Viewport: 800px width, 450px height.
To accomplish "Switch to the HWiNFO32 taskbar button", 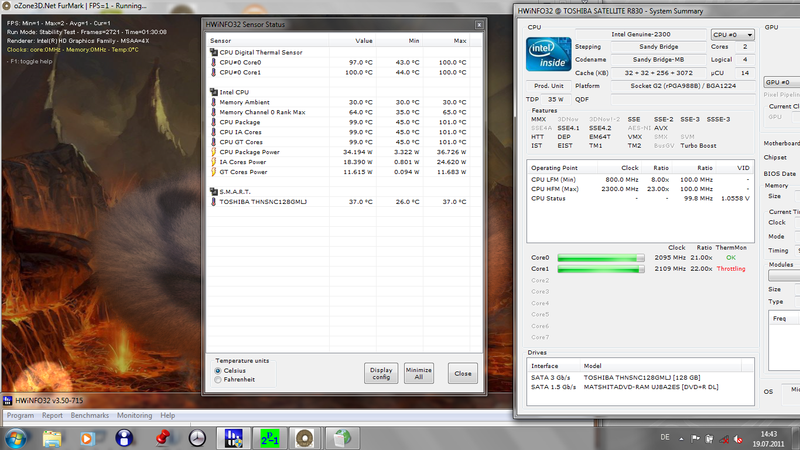I will [234, 438].
